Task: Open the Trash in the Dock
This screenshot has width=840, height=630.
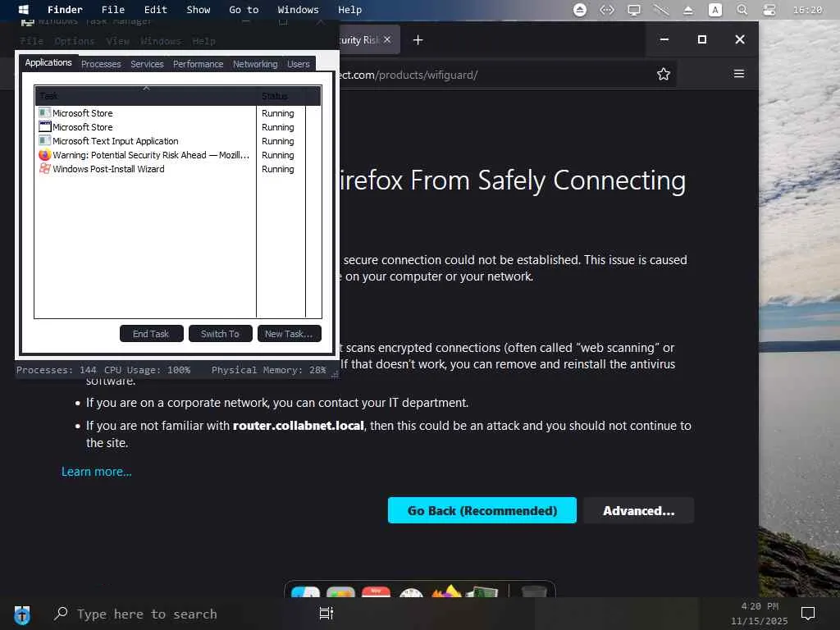Action: point(534,591)
